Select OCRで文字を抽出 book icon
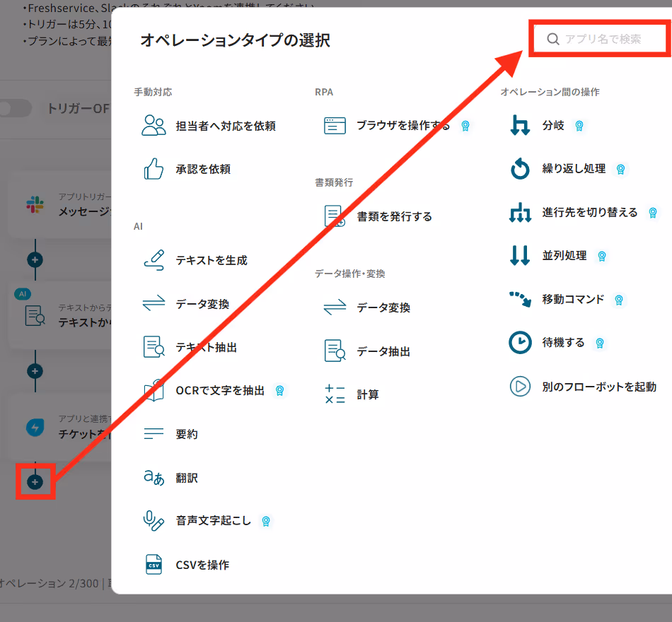Screen dimensions: 672x622 (154, 390)
